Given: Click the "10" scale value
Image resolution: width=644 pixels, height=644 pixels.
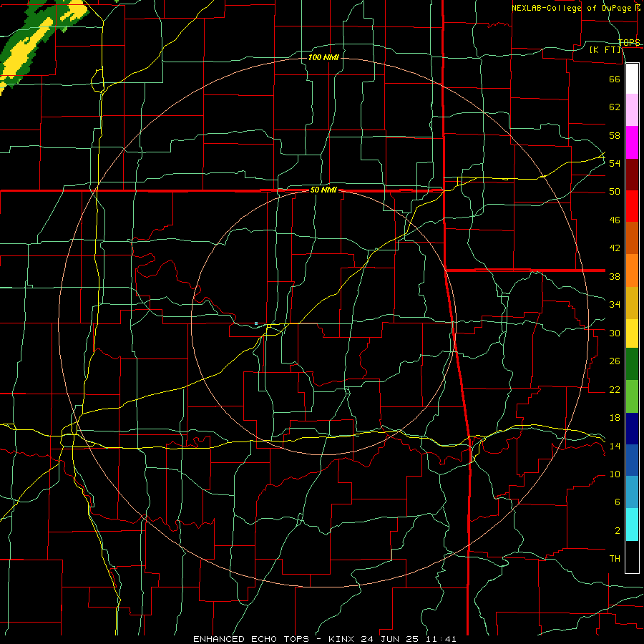Looking at the screenshot, I should pos(615,474).
